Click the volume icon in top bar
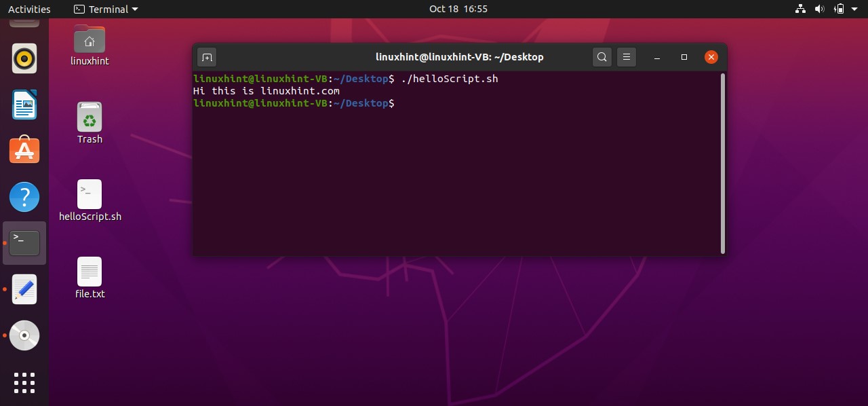 (819, 9)
